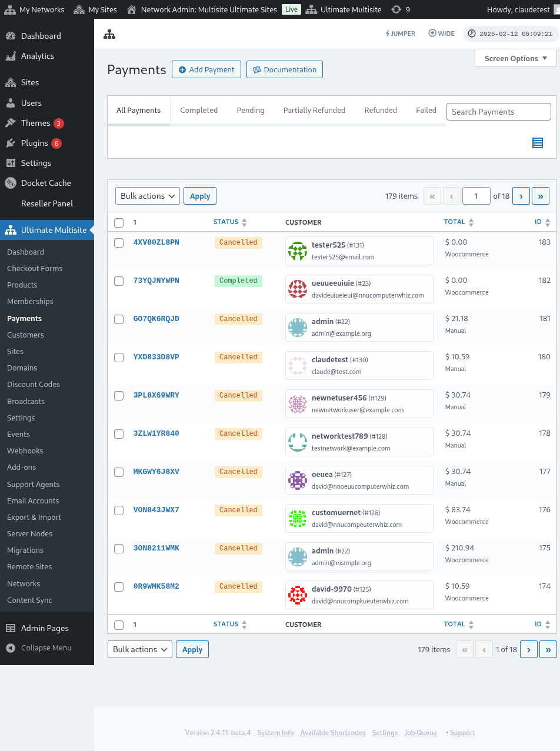Sort by Status in the footer row

[230, 625]
